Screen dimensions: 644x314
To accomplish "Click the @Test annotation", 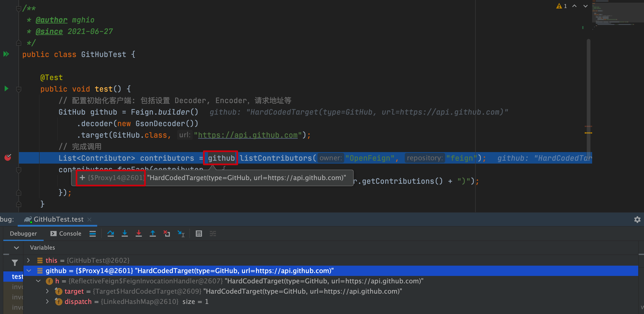I will [51, 77].
